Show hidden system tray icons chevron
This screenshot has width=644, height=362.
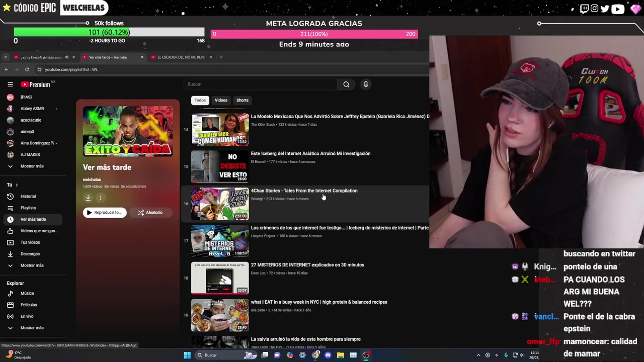pos(478,355)
